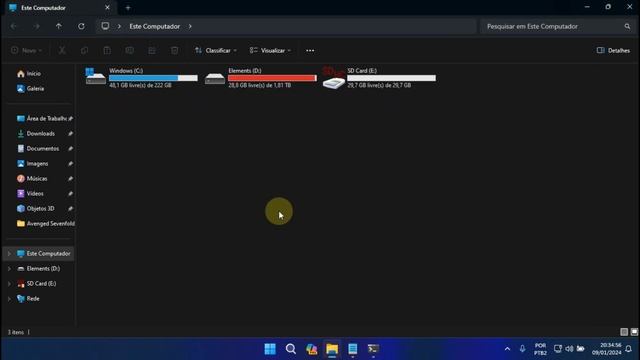Open the Windows Start menu
Image resolution: width=640 pixels, height=360 pixels.
click(270, 349)
